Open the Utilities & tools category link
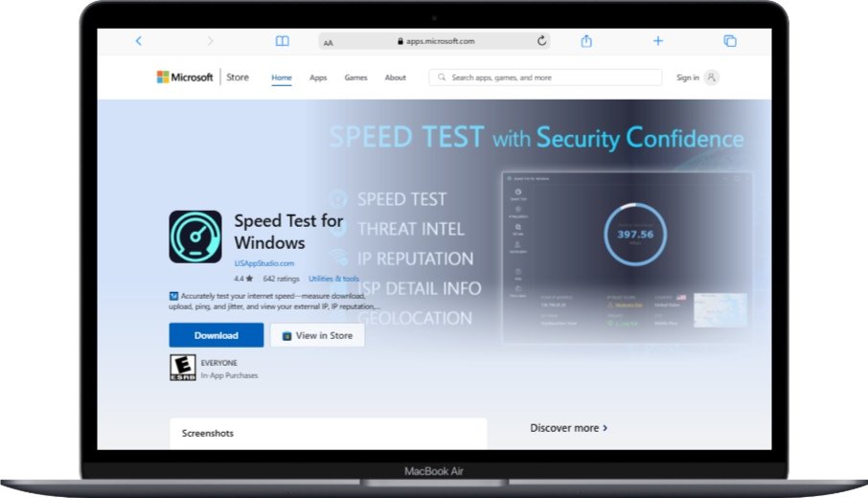The width and height of the screenshot is (868, 498). (333, 279)
